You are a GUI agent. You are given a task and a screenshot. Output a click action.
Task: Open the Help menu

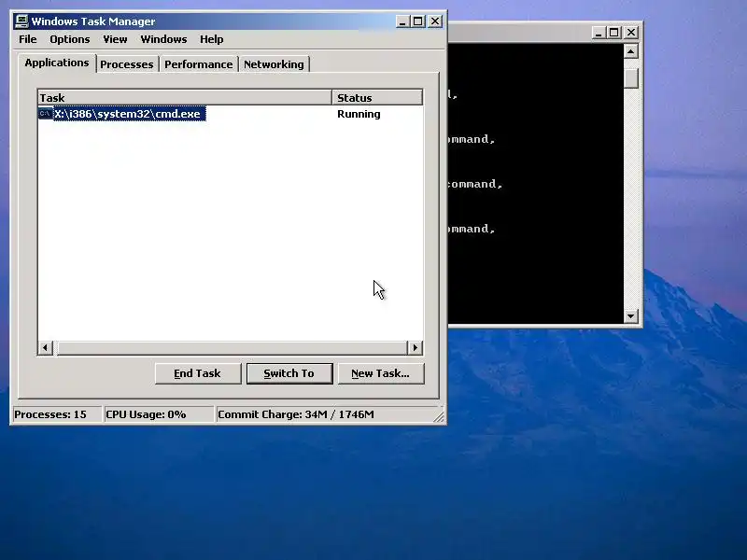click(212, 39)
